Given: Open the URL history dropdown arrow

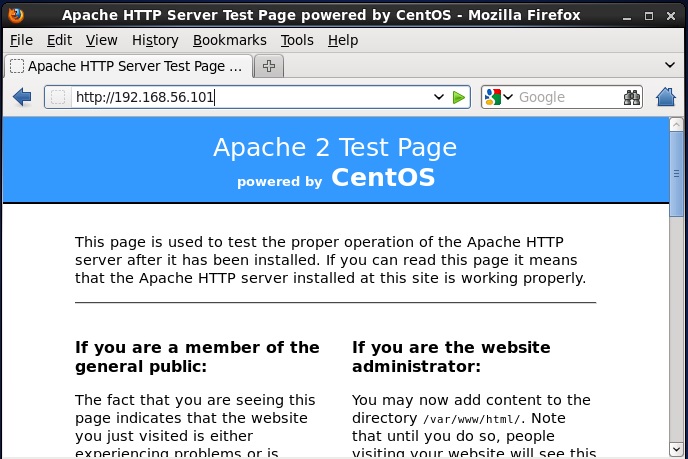Looking at the screenshot, I should click(438, 97).
